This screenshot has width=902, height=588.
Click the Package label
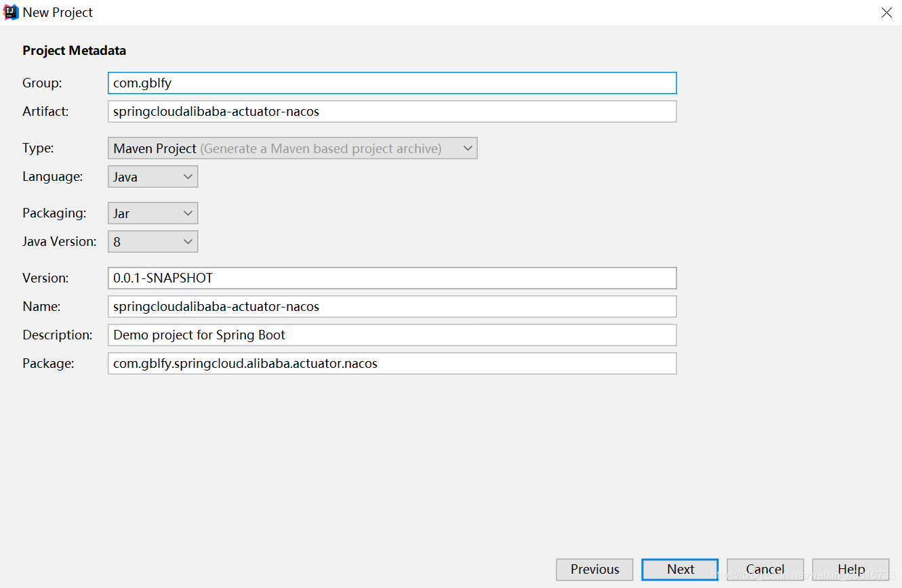48,363
